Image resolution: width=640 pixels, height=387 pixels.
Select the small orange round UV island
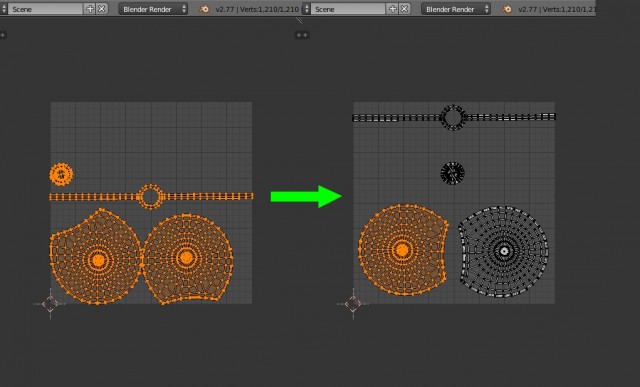(61, 174)
